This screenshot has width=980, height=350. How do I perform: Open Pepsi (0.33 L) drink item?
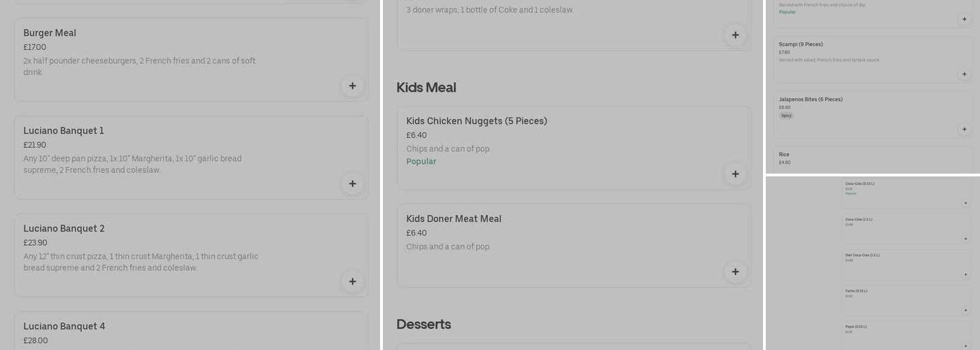[x=856, y=327]
